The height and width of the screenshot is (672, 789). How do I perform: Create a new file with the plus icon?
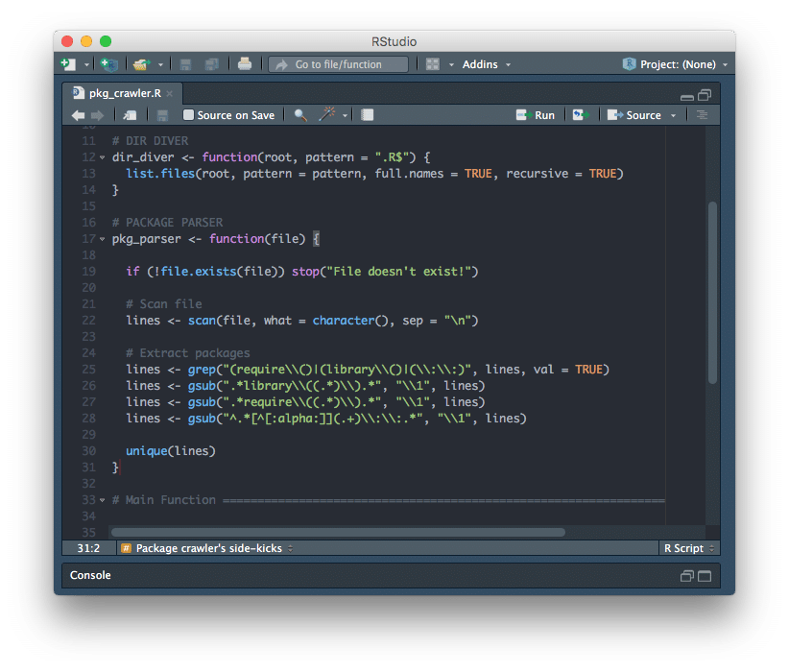point(68,64)
